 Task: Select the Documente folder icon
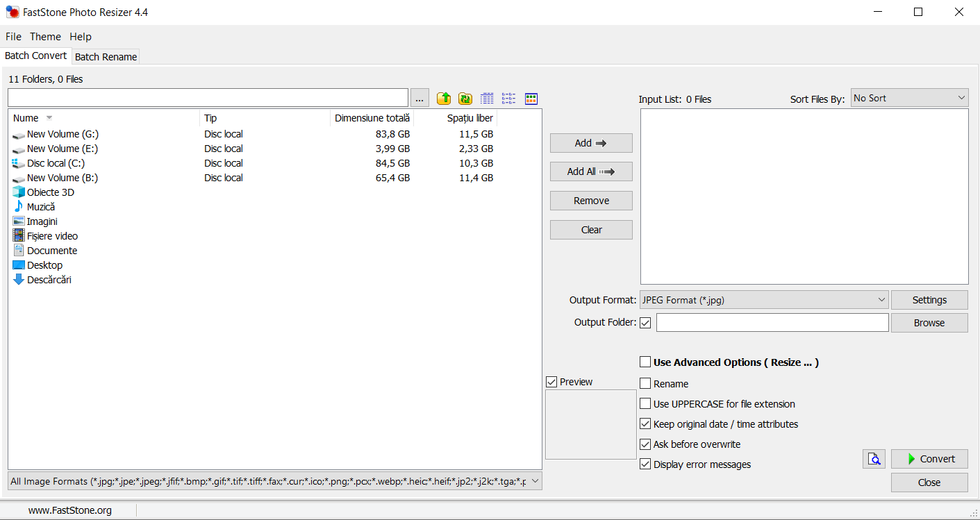(x=19, y=250)
